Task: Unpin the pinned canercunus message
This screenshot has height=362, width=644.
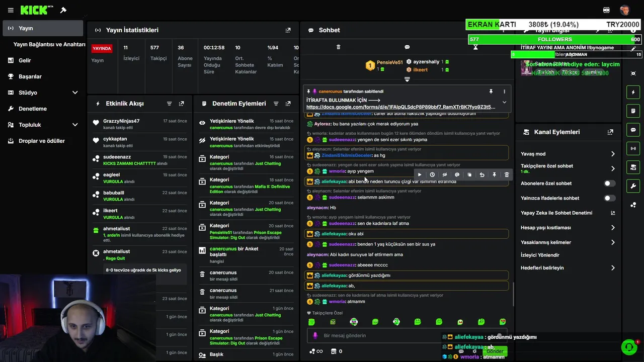Action: point(491,92)
